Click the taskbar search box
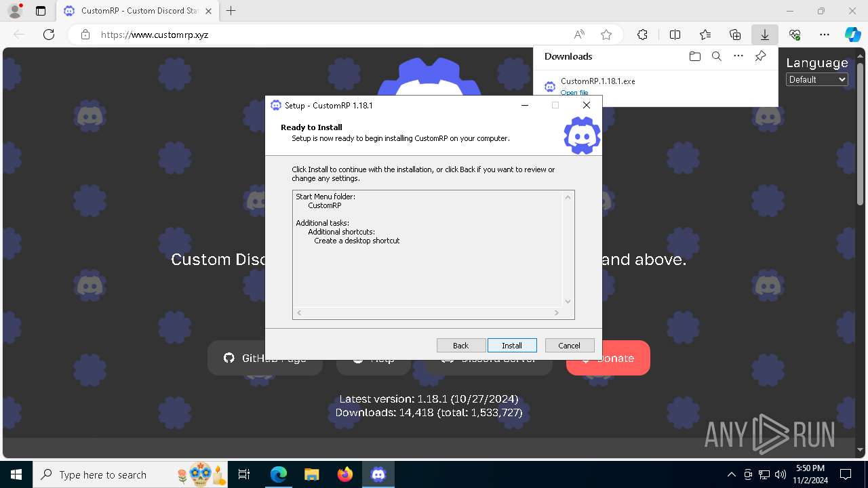 tap(132, 474)
